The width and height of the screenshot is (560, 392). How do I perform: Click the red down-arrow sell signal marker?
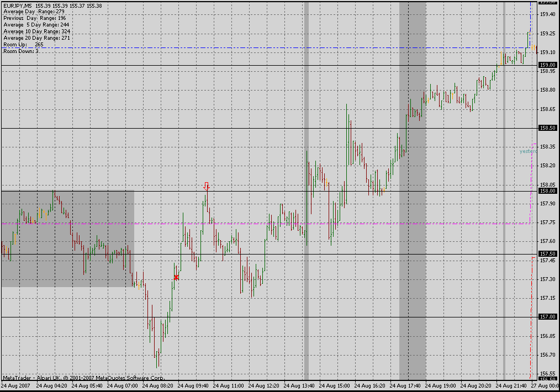(207, 187)
